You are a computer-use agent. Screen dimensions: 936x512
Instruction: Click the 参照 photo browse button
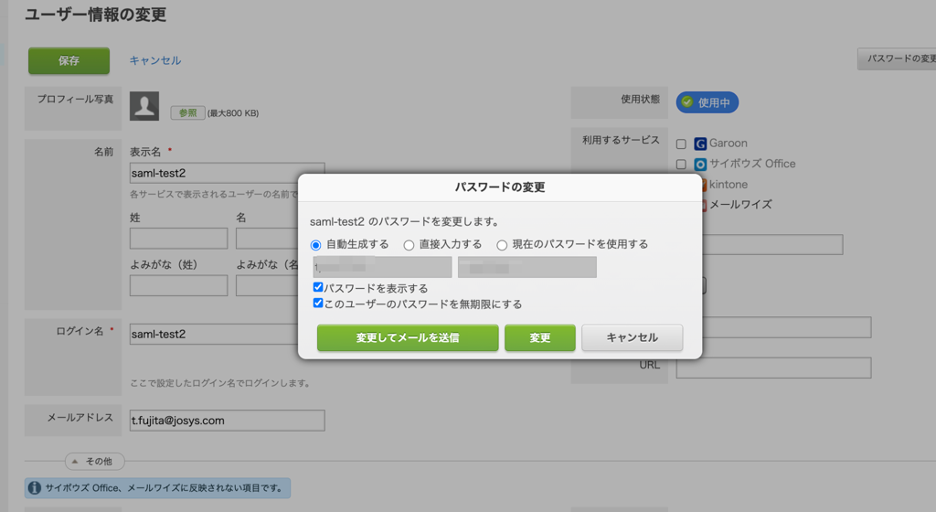click(186, 113)
